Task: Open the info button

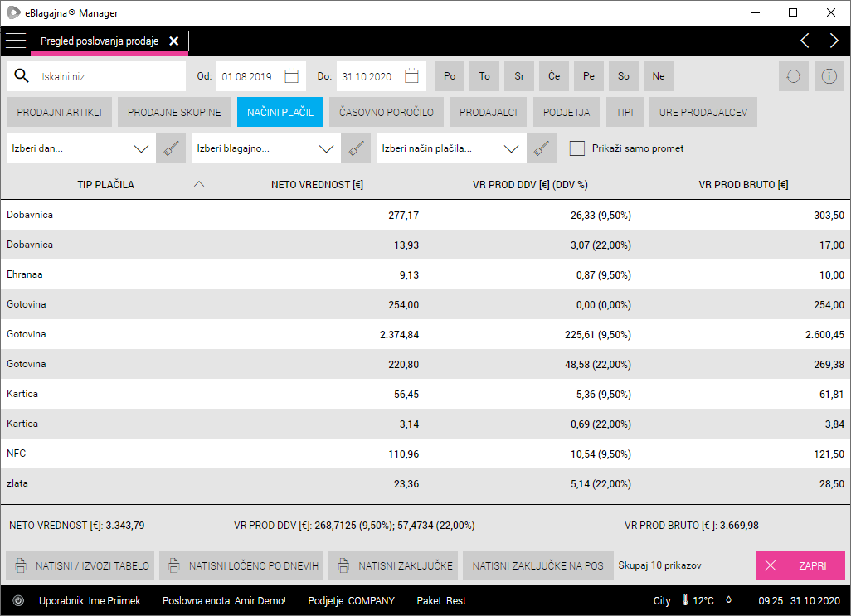Action: [x=829, y=76]
